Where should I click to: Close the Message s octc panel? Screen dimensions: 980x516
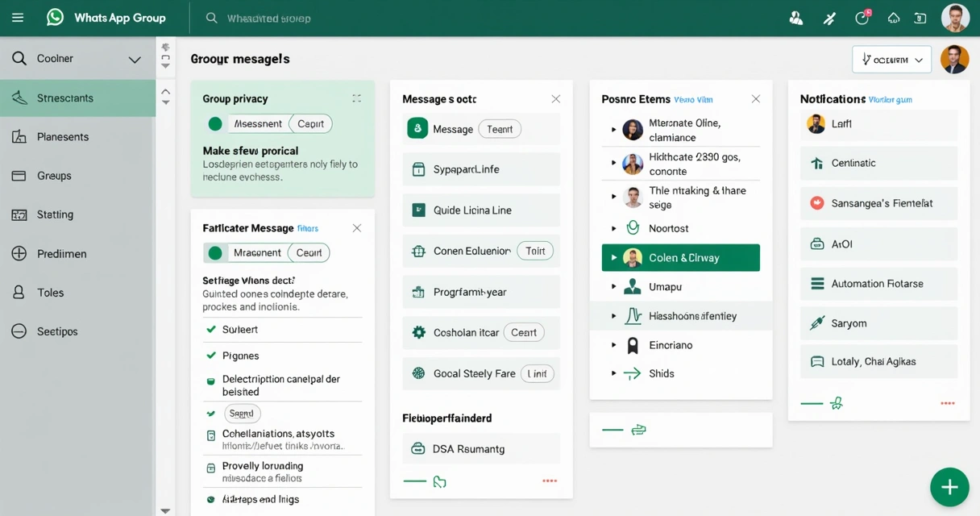click(x=556, y=99)
